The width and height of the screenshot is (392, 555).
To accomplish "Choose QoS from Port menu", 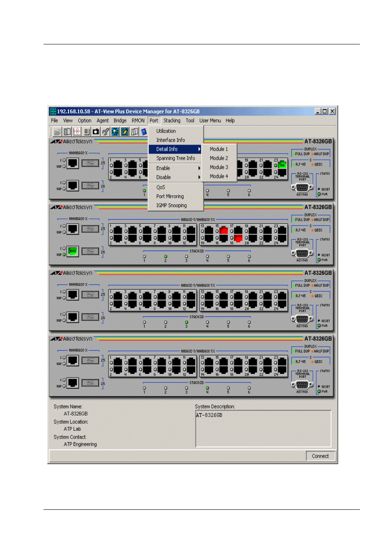I will pos(176,187).
